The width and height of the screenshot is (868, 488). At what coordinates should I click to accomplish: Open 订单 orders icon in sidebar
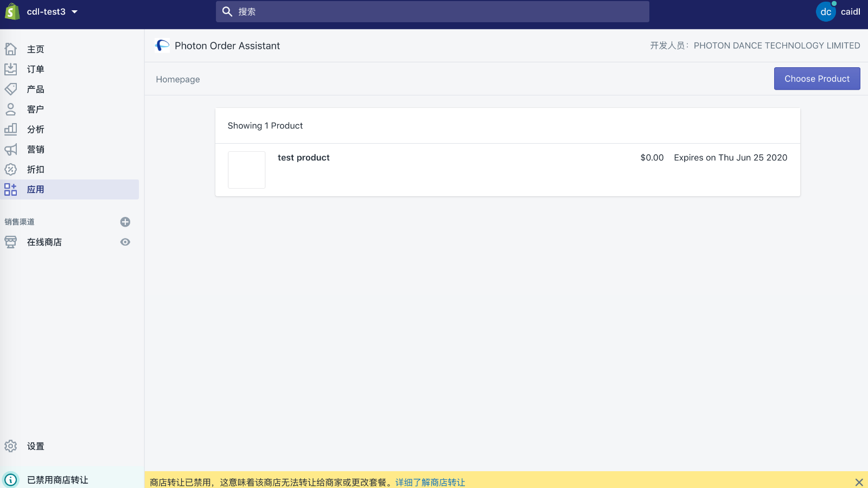click(11, 69)
